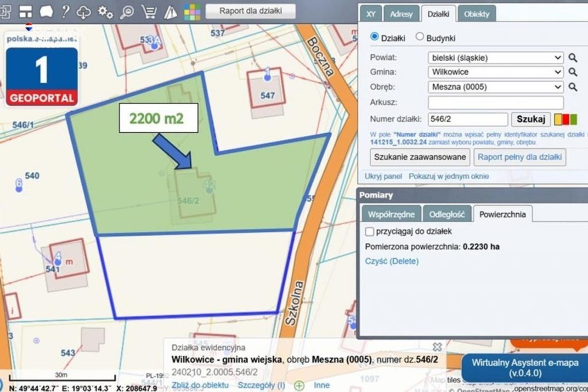Click the magnifier search map icon

[x=127, y=12]
